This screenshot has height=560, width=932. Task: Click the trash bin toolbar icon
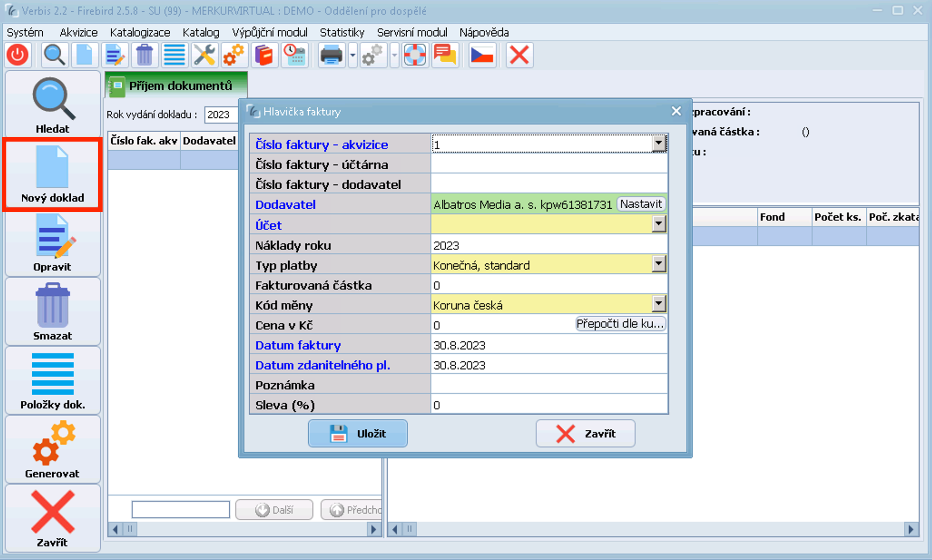144,55
